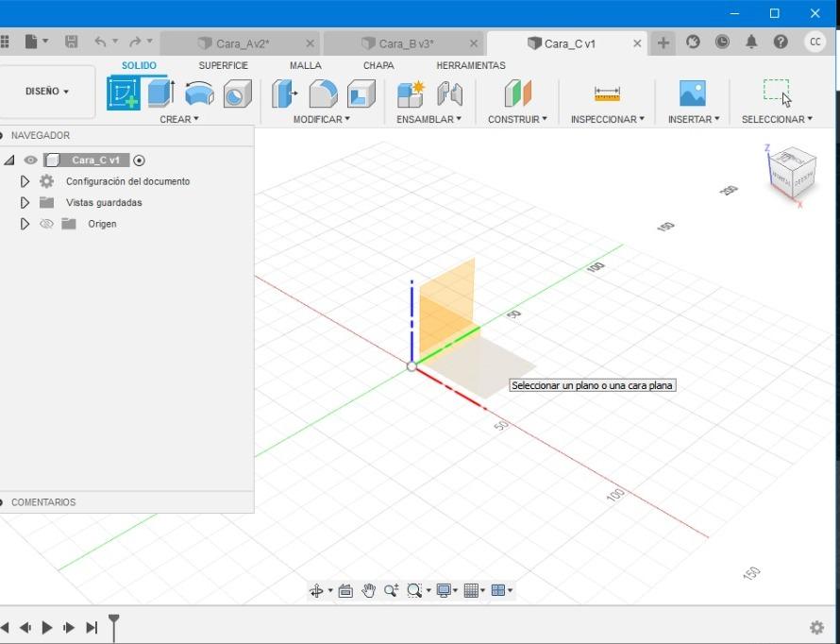Activate the Measure inspect tool
The image size is (840, 644).
tap(607, 93)
